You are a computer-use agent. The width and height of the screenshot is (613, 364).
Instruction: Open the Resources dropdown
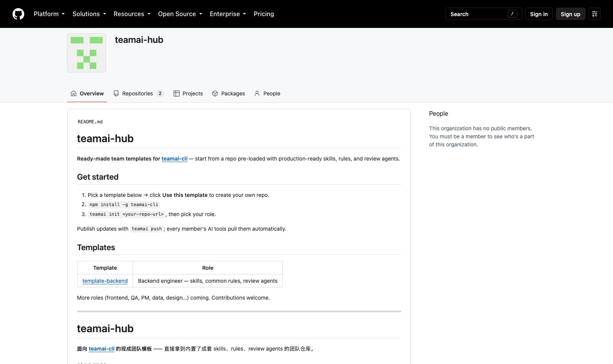(x=132, y=14)
